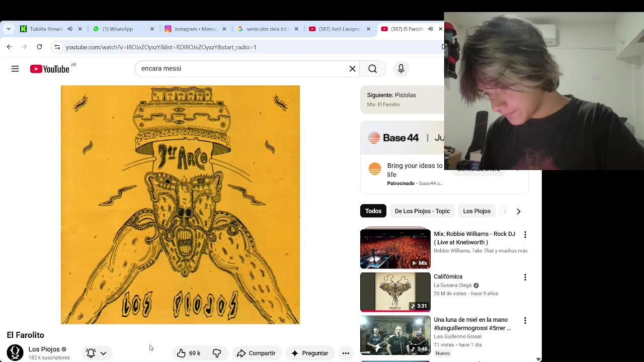Select 'De Los Piojos - Topic' chip
Viewport: 644px width, 362px height.
(422, 211)
